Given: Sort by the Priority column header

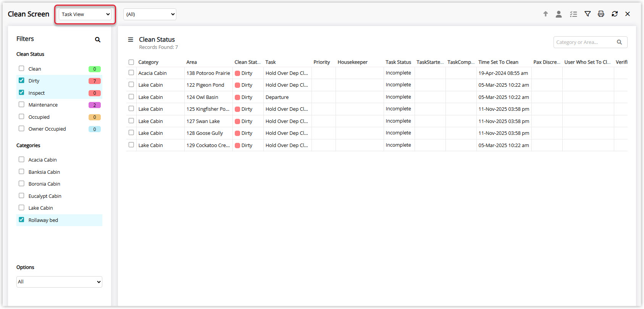Looking at the screenshot, I should point(321,62).
